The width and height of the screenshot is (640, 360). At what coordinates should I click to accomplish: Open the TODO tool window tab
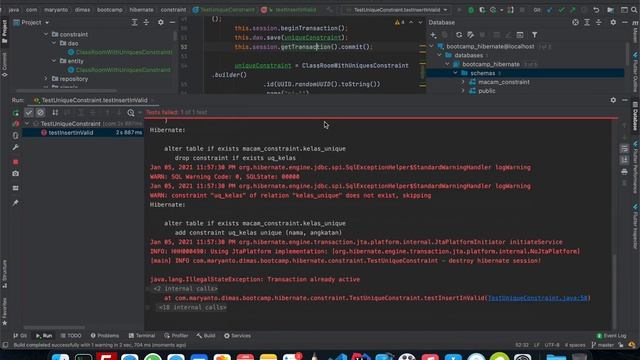(x=71, y=336)
